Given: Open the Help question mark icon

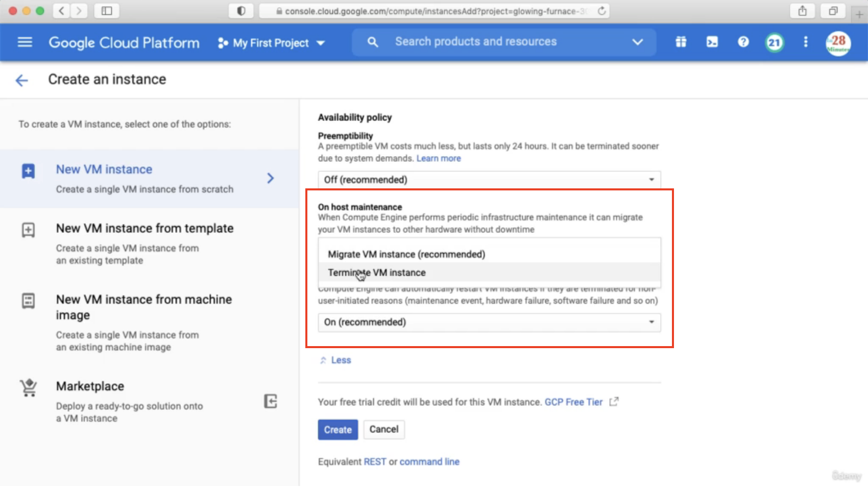Looking at the screenshot, I should (743, 42).
